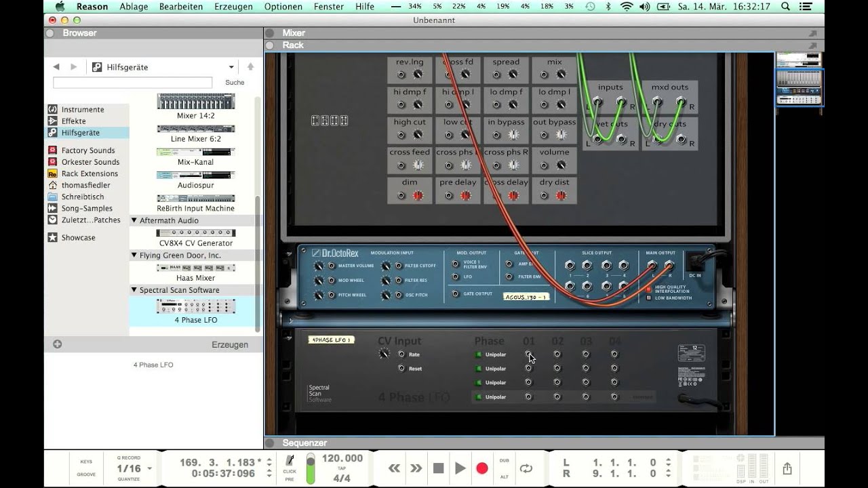
Task: Collapse the Aftermath Audio group
Action: tap(134, 220)
